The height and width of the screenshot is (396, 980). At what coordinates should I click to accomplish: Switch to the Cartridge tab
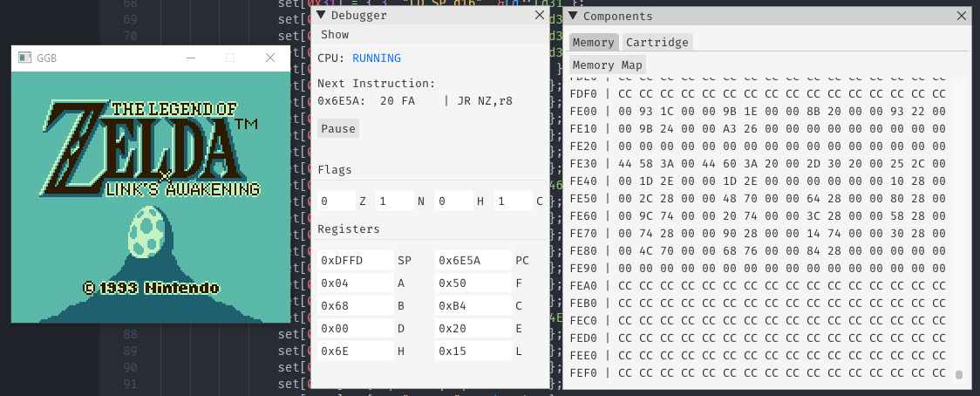pyautogui.click(x=657, y=42)
